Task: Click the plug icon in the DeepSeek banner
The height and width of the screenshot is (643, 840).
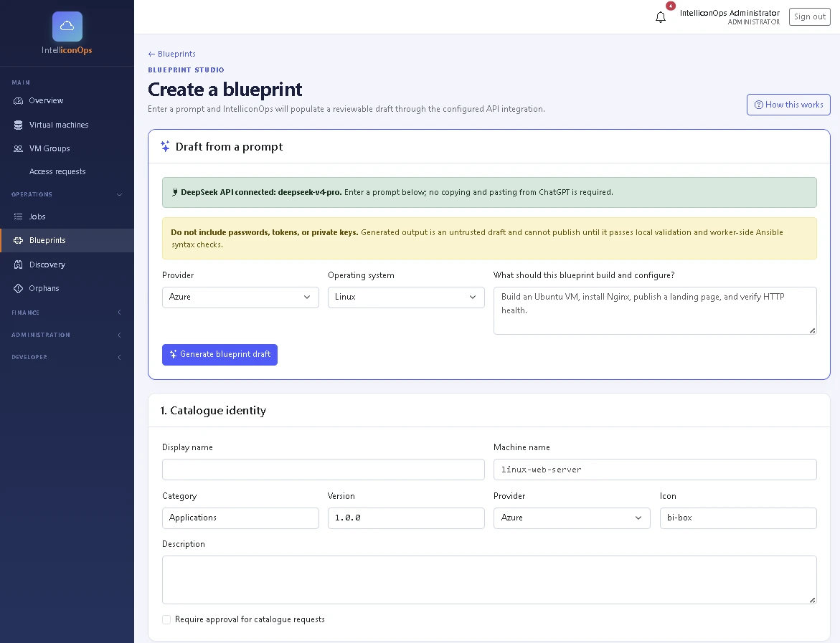Action: coord(174,192)
